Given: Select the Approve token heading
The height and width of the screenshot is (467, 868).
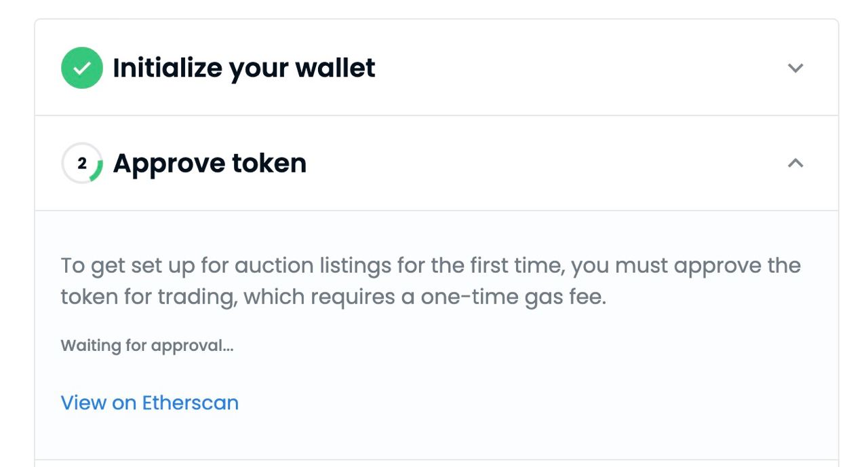Looking at the screenshot, I should (x=210, y=163).
